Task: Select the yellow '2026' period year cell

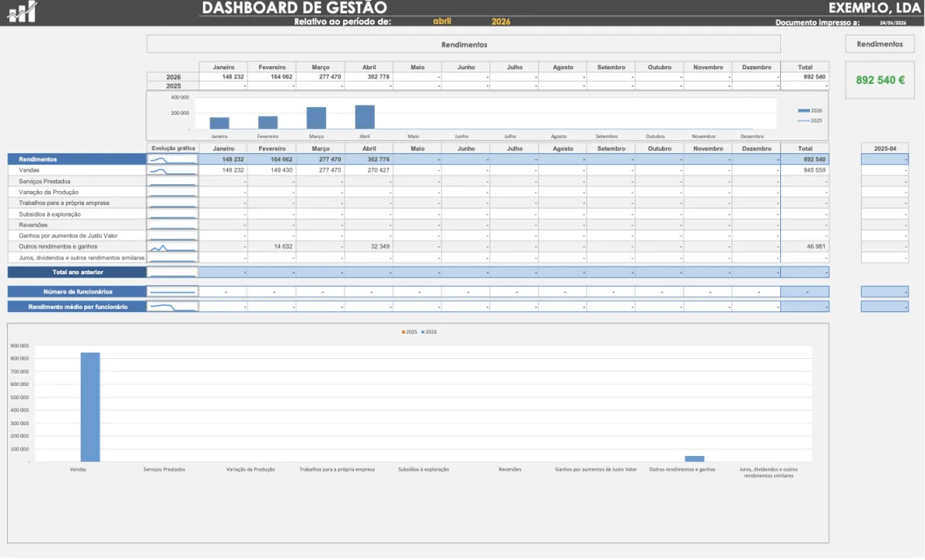Action: click(500, 22)
